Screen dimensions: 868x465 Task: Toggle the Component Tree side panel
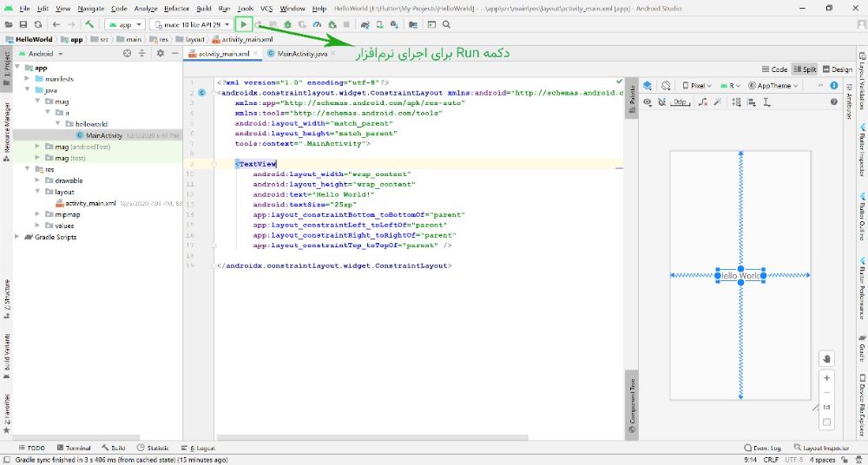tap(632, 406)
